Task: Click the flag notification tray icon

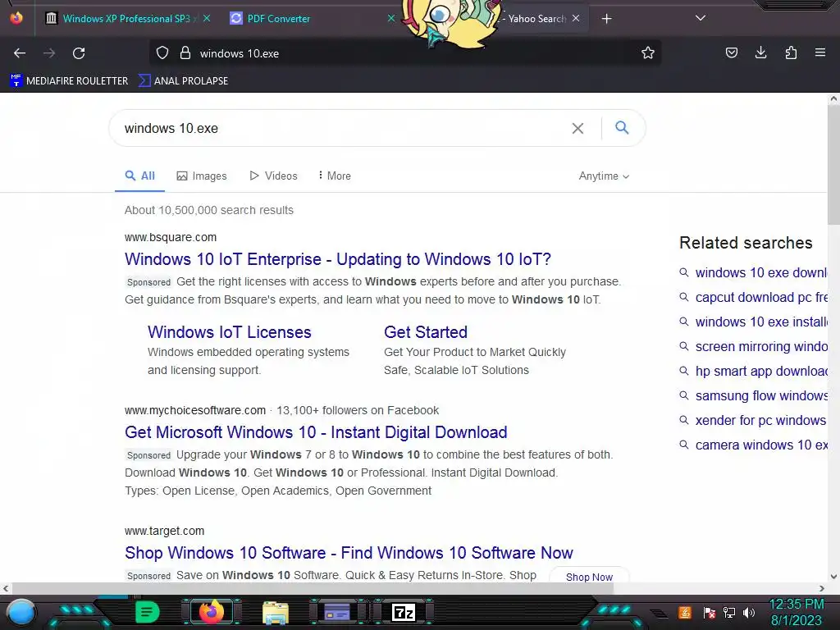Action: (710, 612)
